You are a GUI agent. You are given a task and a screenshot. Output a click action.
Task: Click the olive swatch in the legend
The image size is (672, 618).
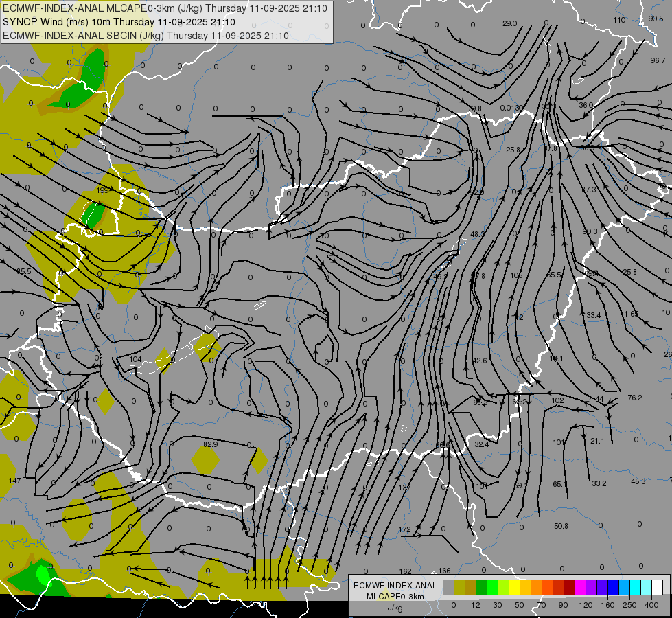[460, 587]
